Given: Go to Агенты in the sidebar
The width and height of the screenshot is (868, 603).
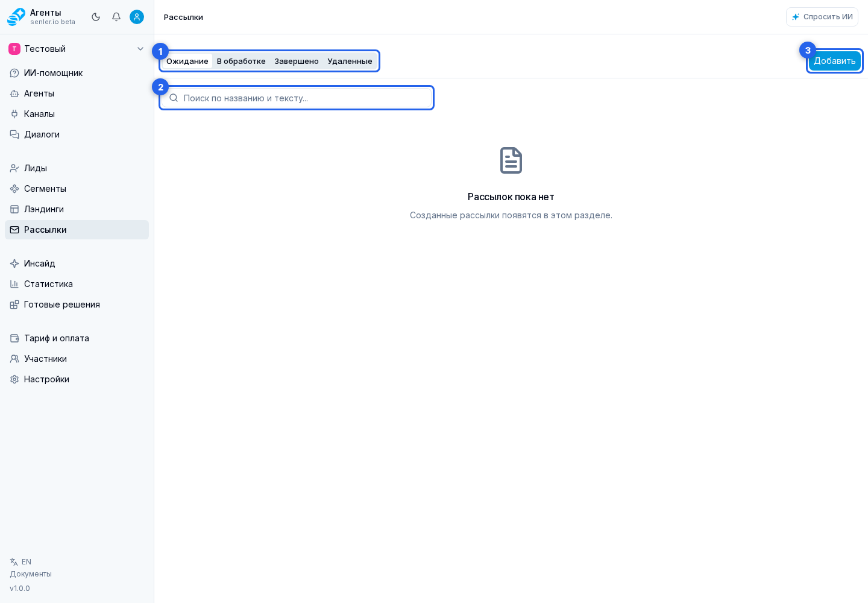Looking at the screenshot, I should tap(77, 93).
